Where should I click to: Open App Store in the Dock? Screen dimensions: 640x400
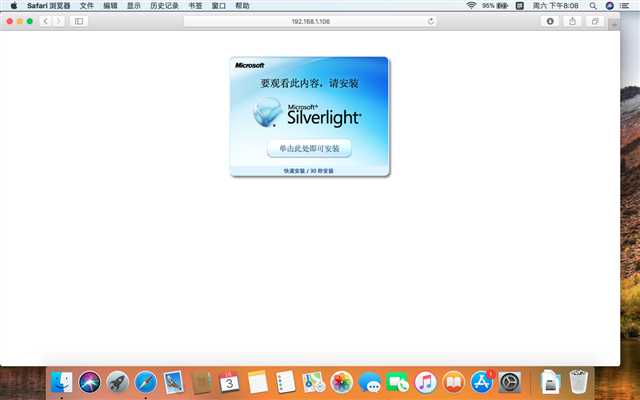[482, 382]
